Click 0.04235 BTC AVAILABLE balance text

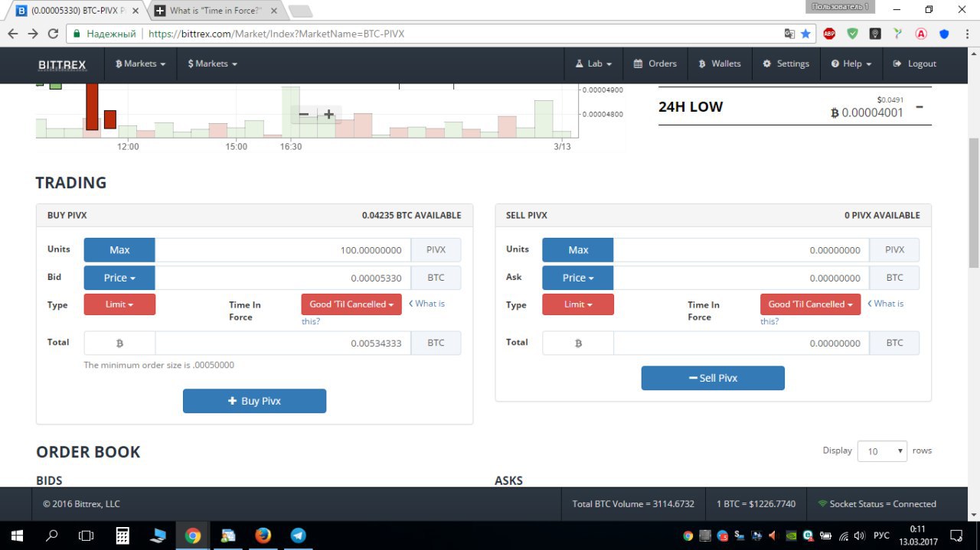(x=412, y=216)
